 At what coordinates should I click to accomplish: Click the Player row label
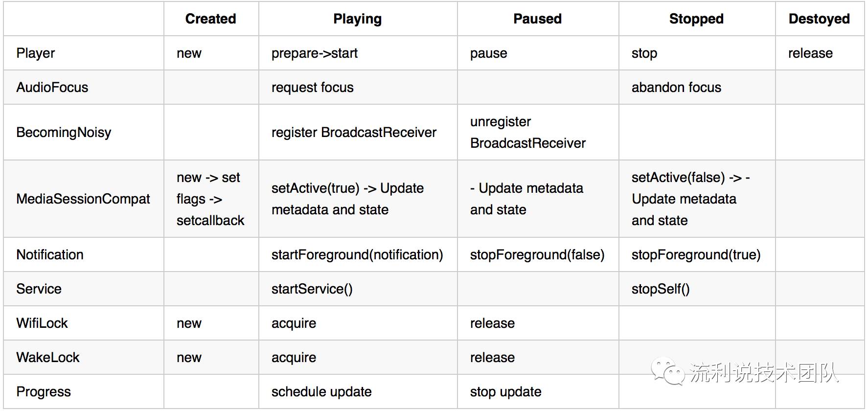[x=36, y=53]
